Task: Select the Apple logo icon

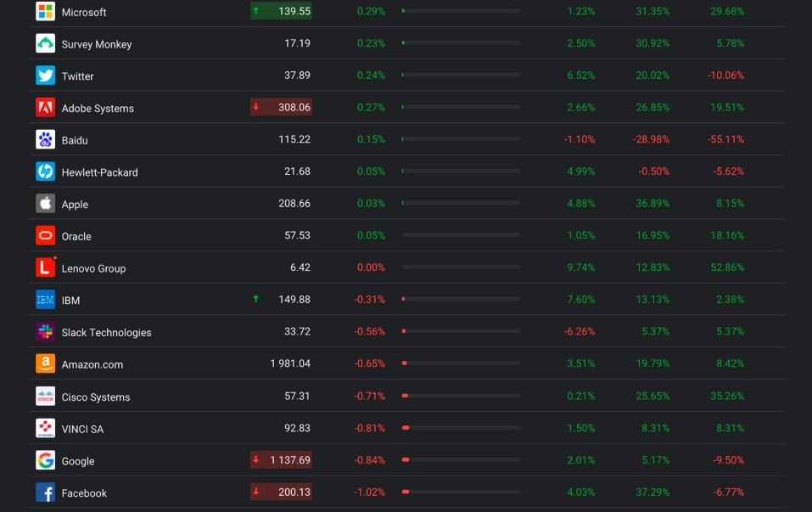Action: pos(45,204)
